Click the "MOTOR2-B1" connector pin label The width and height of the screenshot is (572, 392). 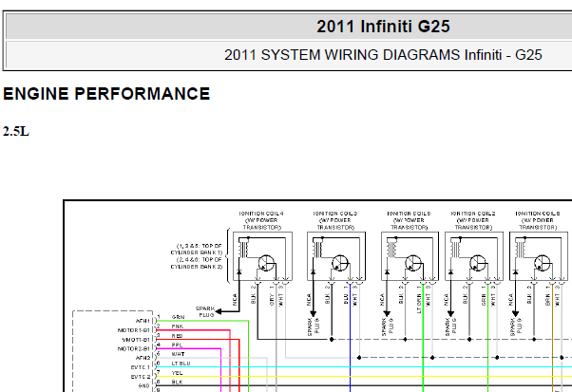point(134,348)
